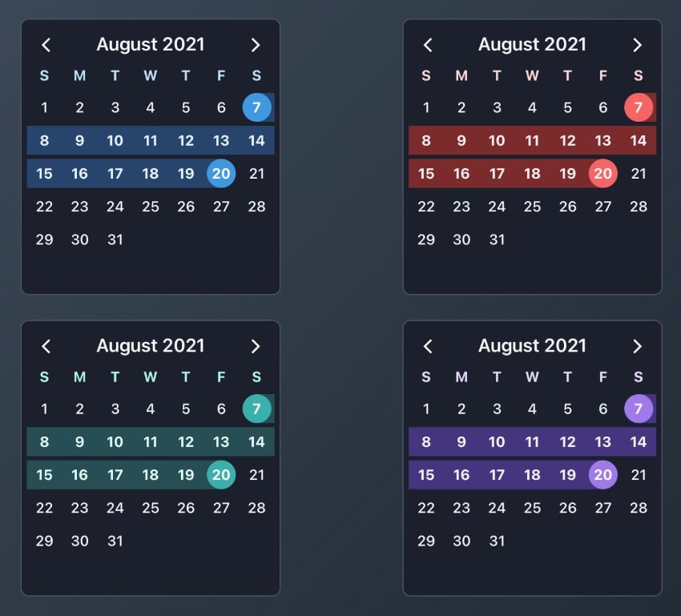681x616 pixels.
Task: Go to next month in red calendar
Action: tap(637, 45)
